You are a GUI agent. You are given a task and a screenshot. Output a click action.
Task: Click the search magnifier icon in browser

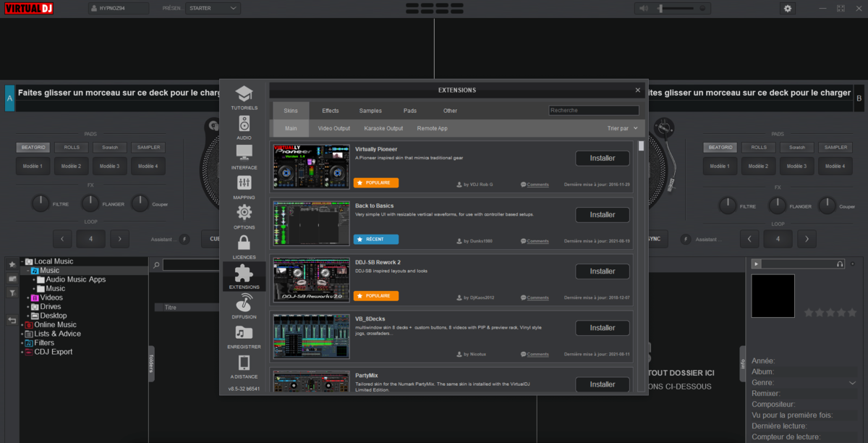156,266
